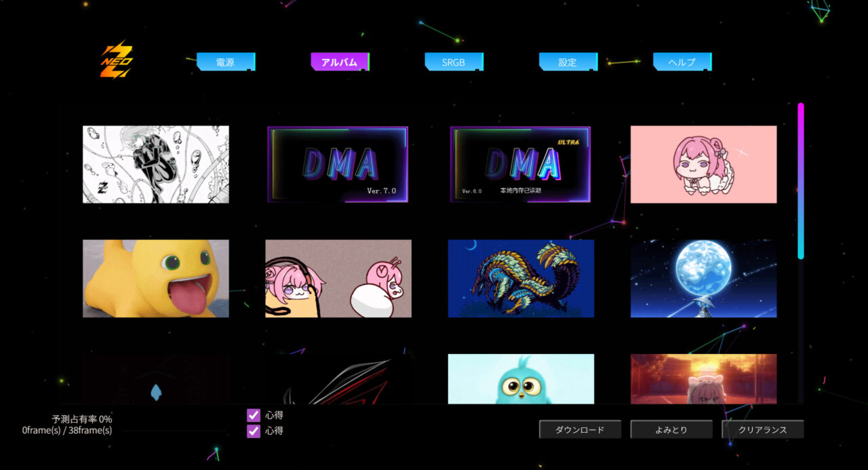Click the よみとり button
Screen dimensions: 868x470
pyautogui.click(x=671, y=429)
